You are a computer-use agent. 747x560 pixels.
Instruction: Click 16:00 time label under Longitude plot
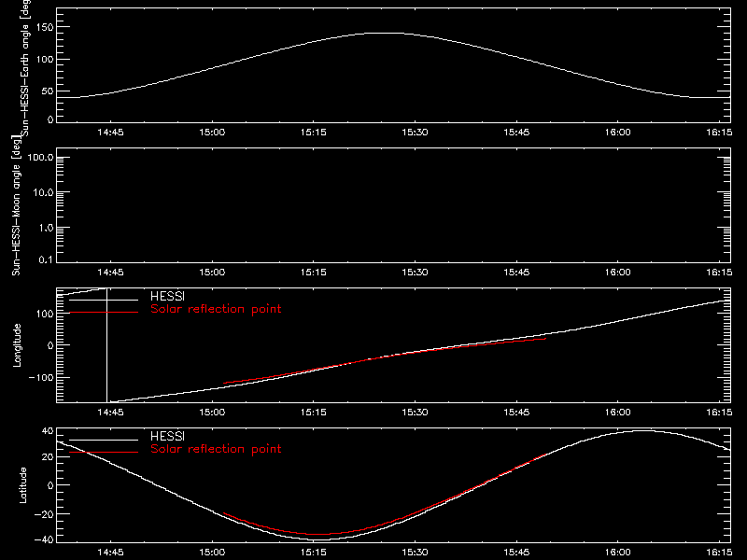(x=618, y=413)
